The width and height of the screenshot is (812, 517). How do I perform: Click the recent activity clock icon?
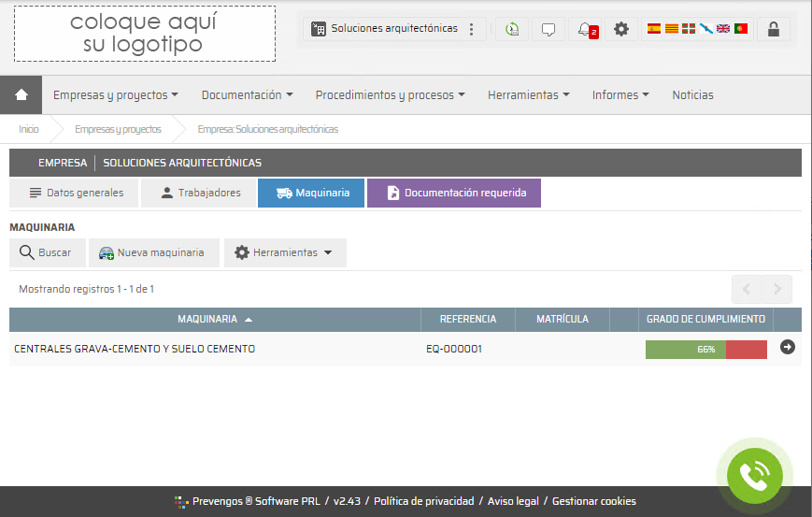(x=512, y=29)
